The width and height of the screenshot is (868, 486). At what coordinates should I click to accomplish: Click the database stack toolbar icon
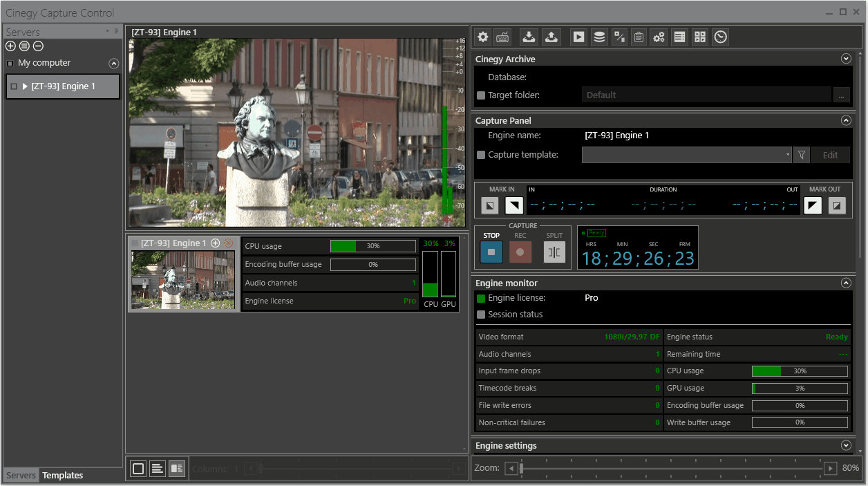pos(599,37)
